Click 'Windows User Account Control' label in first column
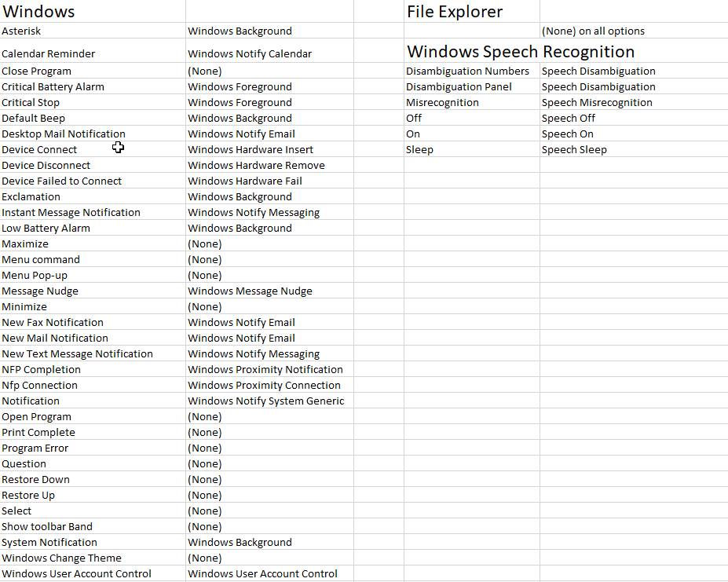This screenshot has height=582, width=728. point(93,573)
